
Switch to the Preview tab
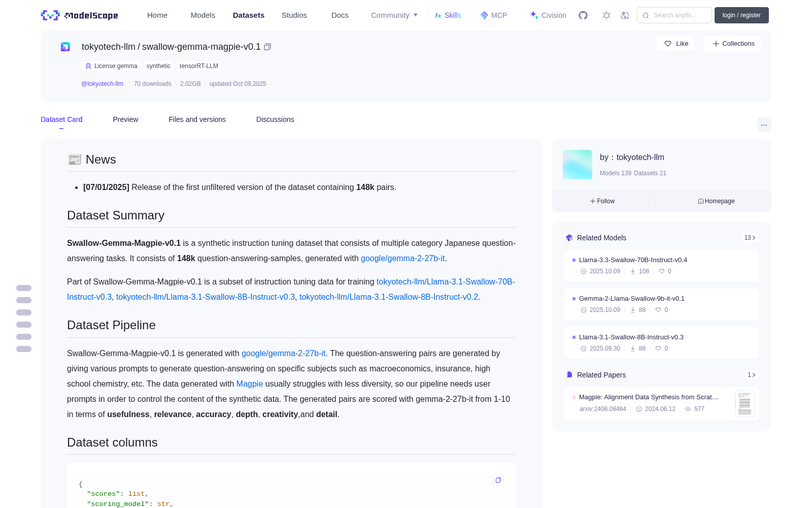click(125, 119)
